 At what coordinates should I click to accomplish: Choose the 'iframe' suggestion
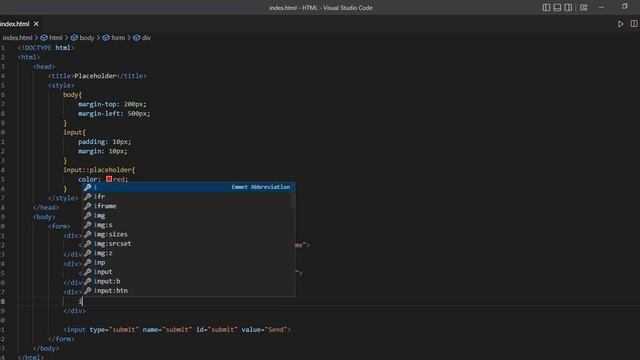coord(189,206)
